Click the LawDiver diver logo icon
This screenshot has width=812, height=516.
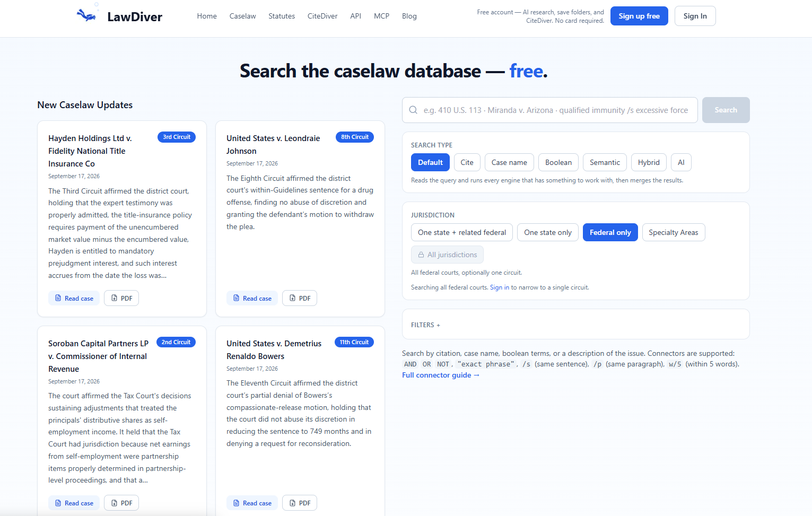point(88,13)
